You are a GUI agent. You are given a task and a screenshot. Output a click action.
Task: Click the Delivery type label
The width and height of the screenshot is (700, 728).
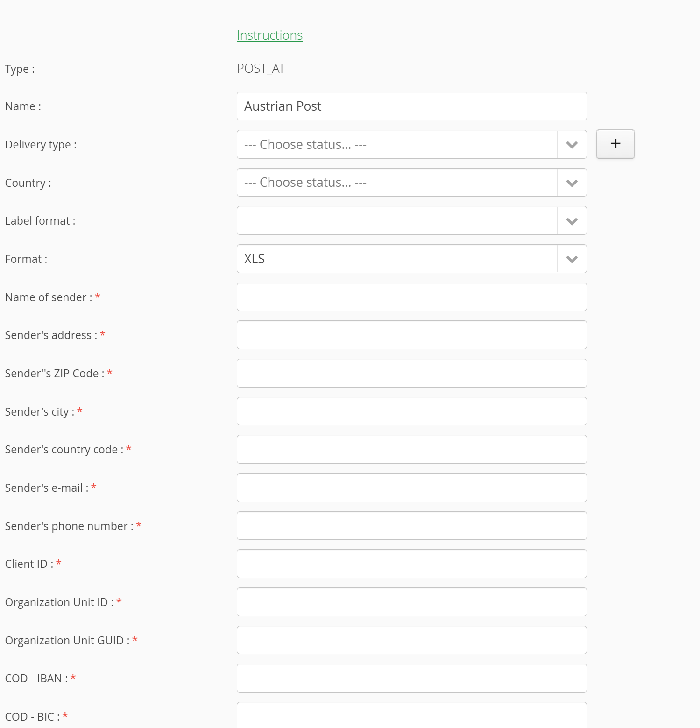click(x=41, y=145)
